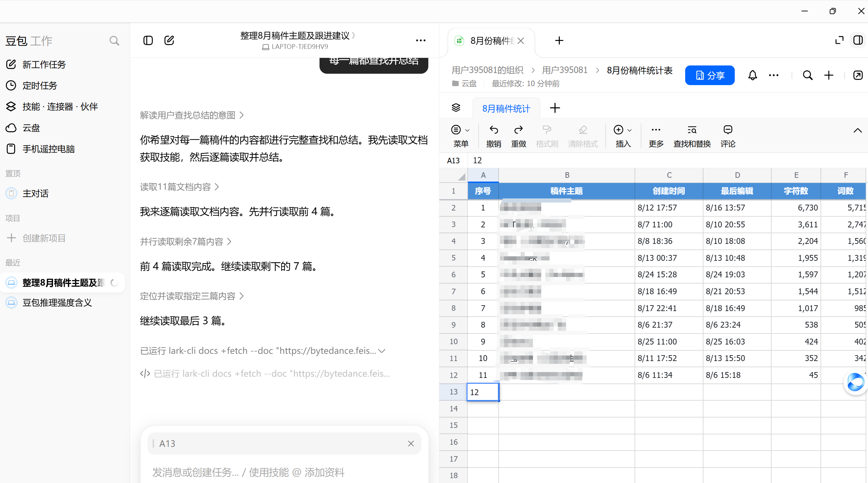Collapse the toolbar with the up chevron

click(858, 131)
